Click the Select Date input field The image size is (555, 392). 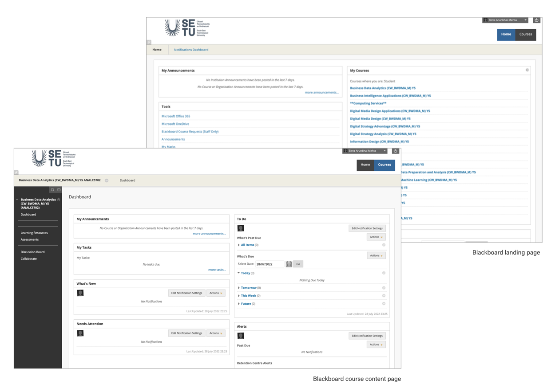270,264
